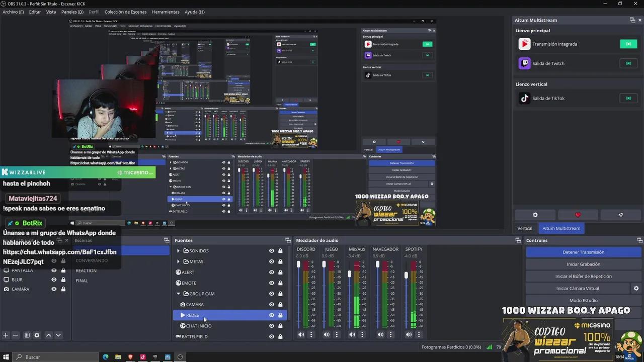Open virtual camera settings gear
This screenshot has height=362, width=644.
(636, 289)
